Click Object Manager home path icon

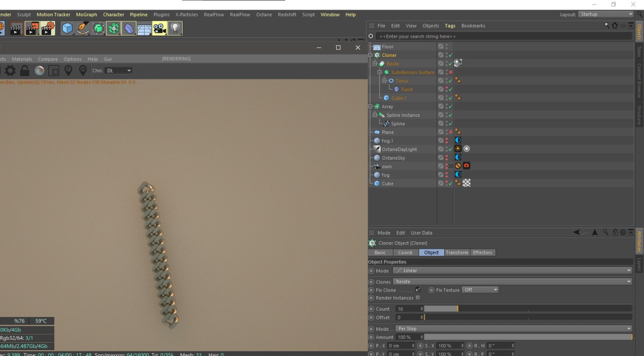(x=615, y=26)
